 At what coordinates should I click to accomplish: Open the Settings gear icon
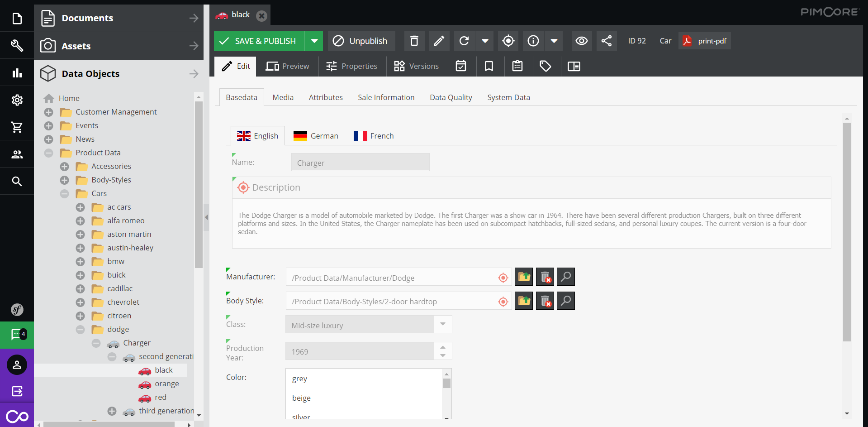click(x=17, y=100)
